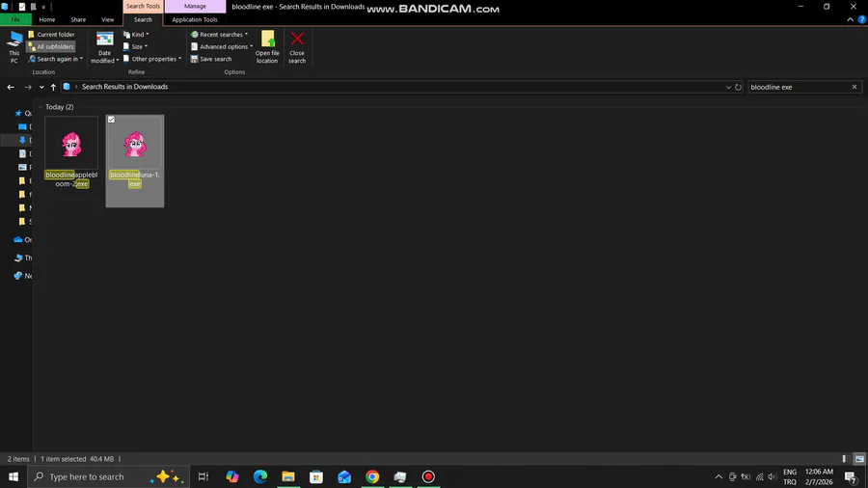Open Mail app from taskbar

344,476
